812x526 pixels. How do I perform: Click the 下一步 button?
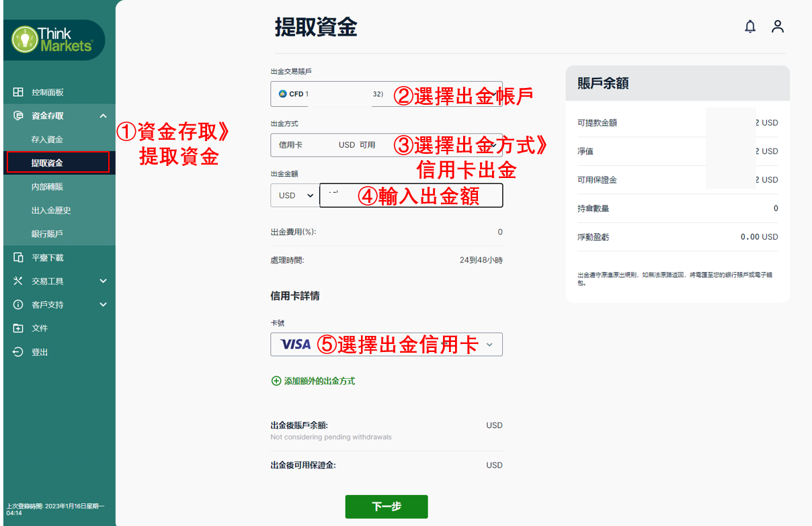point(387,507)
